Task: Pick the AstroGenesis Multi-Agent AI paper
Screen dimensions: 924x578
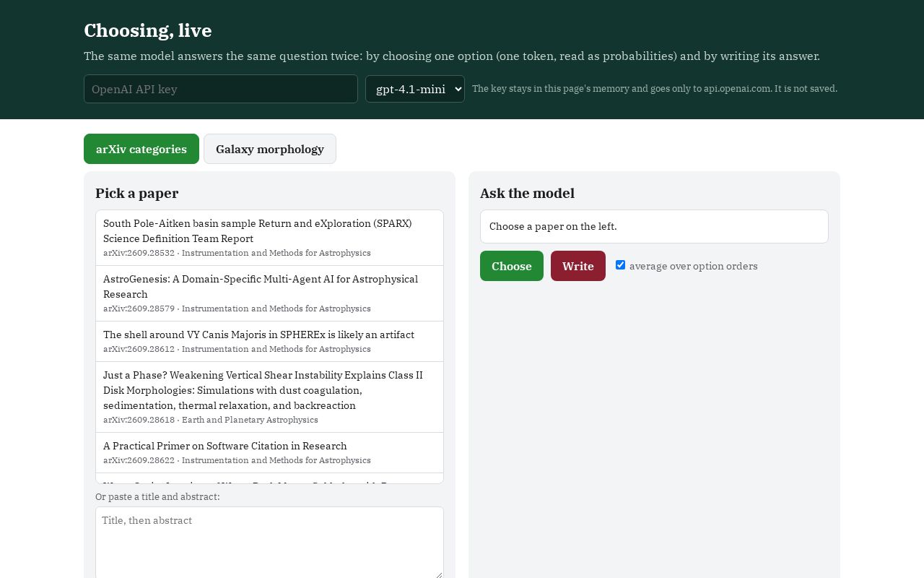Action: (x=269, y=293)
